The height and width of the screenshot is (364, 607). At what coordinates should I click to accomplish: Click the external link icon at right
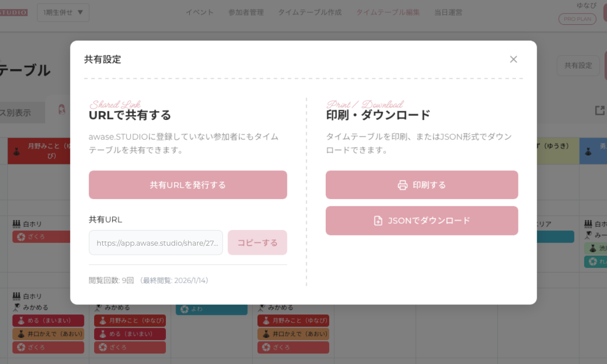[x=600, y=111]
